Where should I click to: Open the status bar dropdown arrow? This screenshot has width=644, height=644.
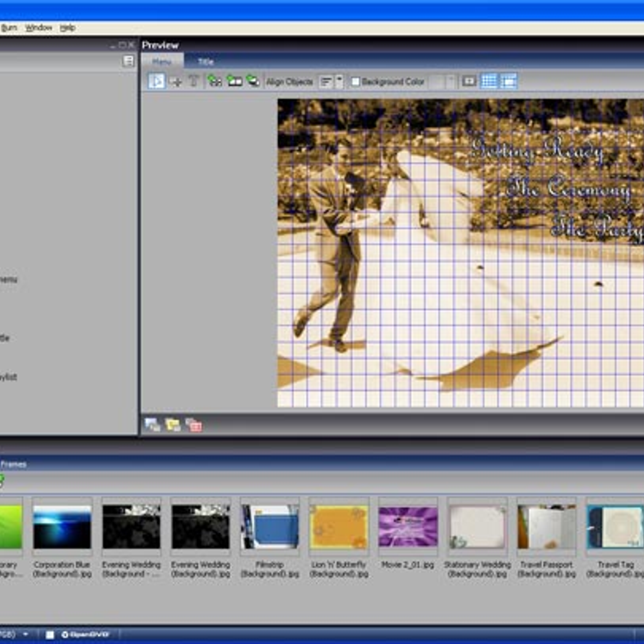tap(26, 634)
